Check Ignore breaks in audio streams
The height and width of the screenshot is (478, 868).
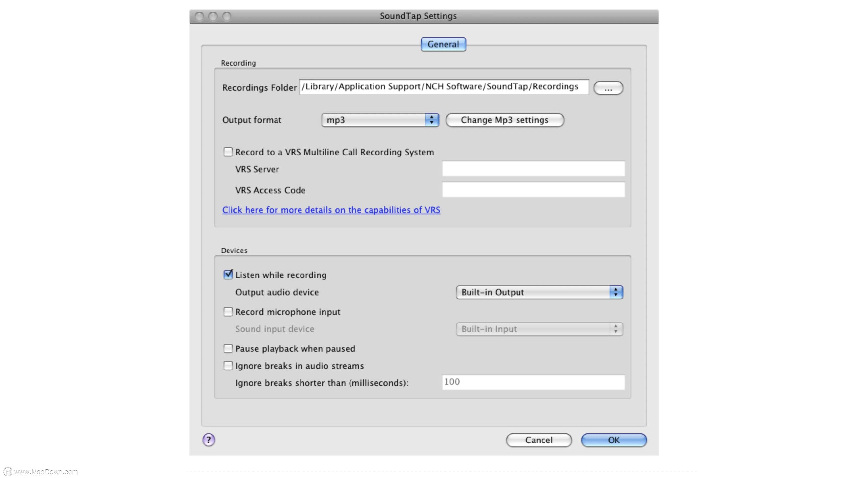pos(228,366)
